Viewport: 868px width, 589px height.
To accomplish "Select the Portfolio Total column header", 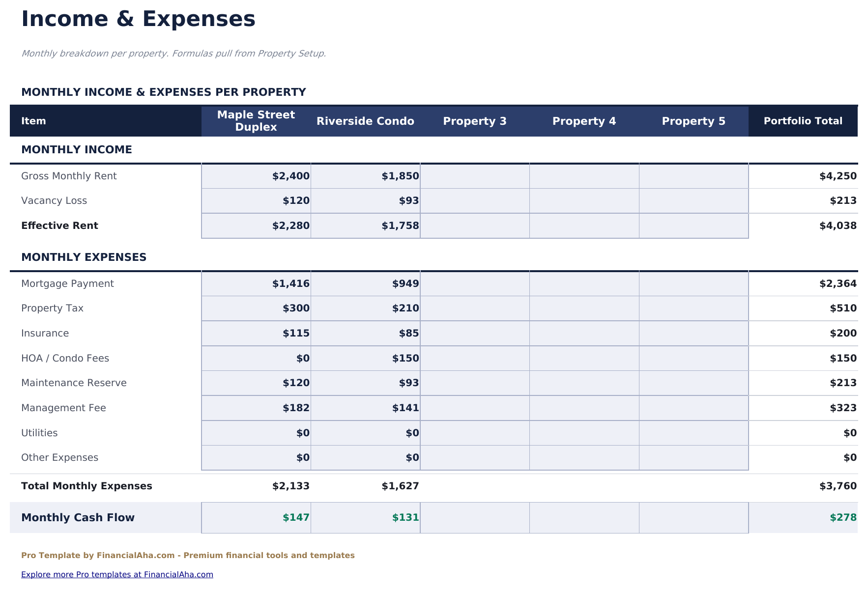I will click(803, 121).
